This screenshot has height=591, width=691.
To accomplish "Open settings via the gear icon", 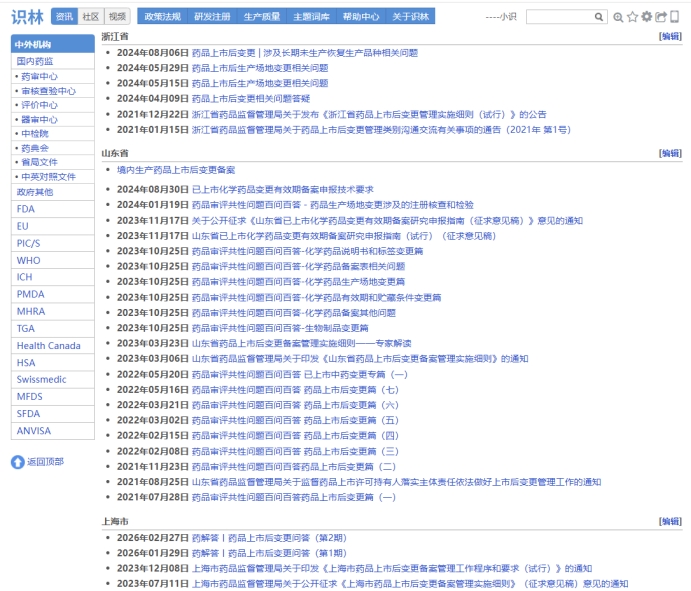I will [x=646, y=17].
